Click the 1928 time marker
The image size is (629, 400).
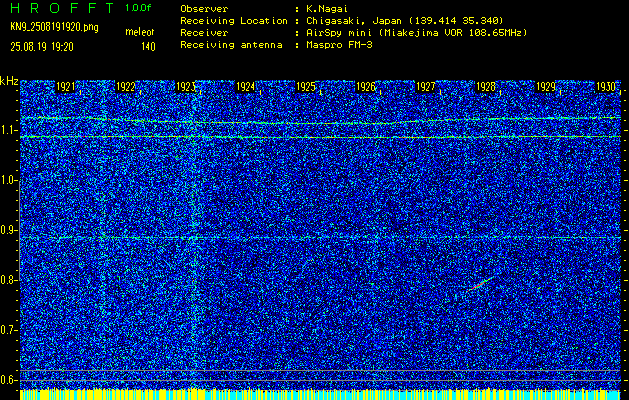[485, 87]
